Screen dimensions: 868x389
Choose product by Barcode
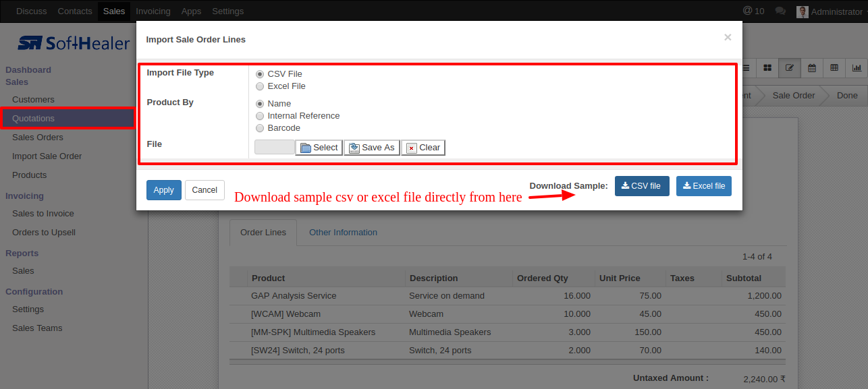click(x=260, y=128)
